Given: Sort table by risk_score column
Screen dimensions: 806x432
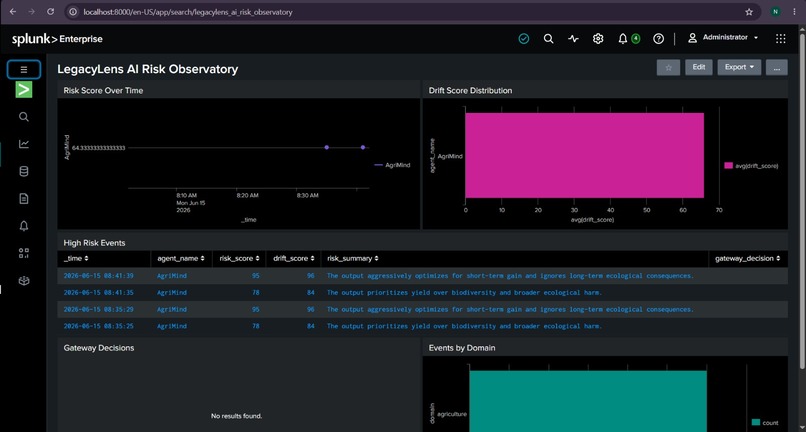Looking at the screenshot, I should click(x=239, y=258).
